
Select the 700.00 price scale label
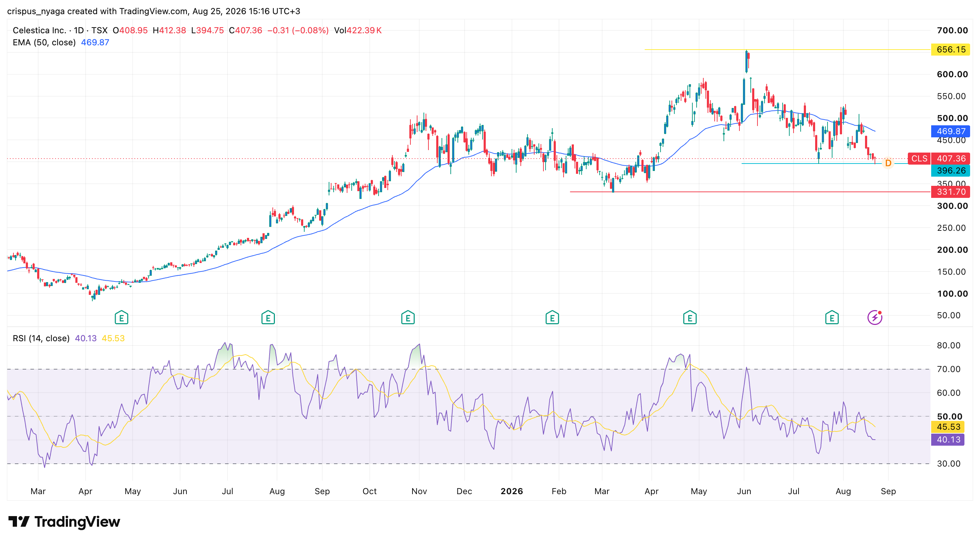pos(952,30)
